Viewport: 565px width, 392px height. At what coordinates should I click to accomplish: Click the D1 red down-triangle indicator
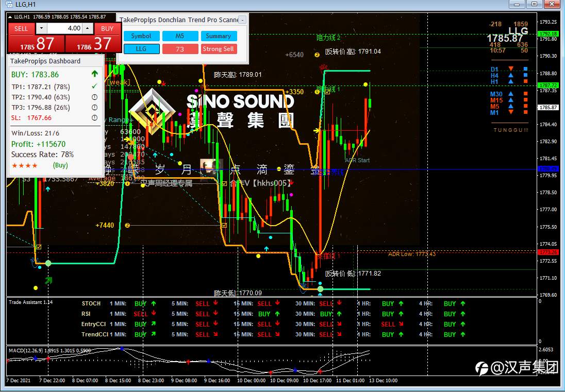[x=511, y=69]
